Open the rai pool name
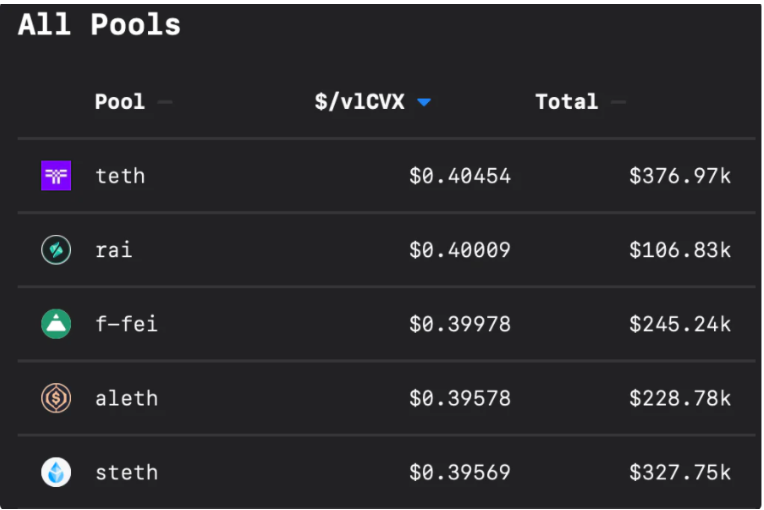Image resolution: width=764 pixels, height=510 pixels. point(114,250)
